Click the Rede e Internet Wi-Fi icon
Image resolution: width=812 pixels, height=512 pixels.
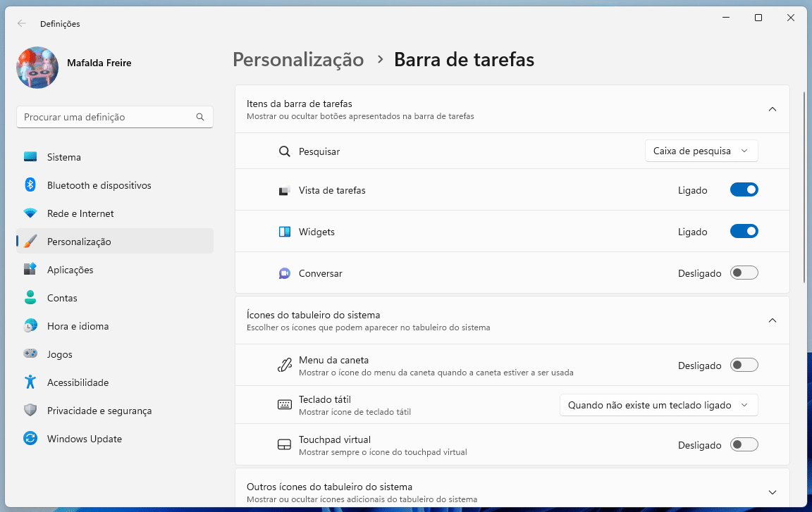pos(30,213)
